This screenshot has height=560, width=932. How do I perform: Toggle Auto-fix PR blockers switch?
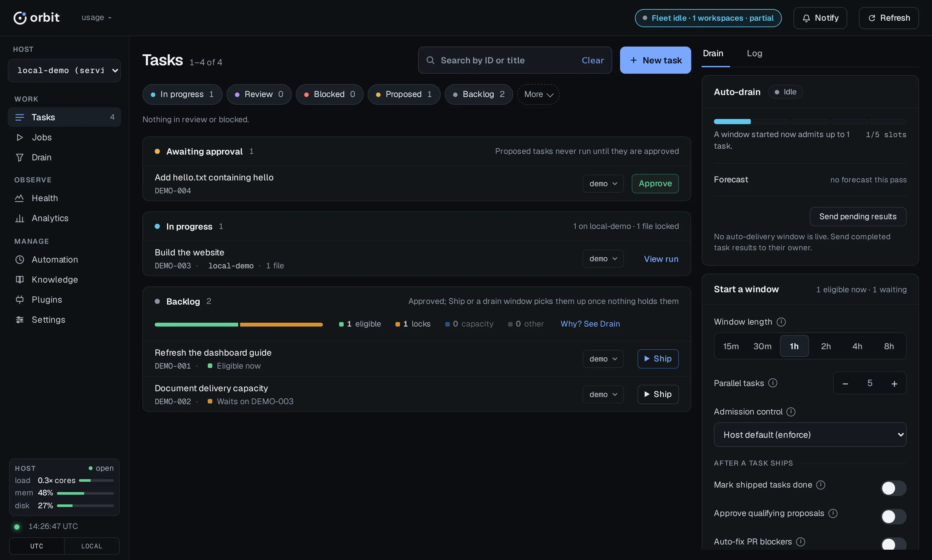(x=893, y=544)
